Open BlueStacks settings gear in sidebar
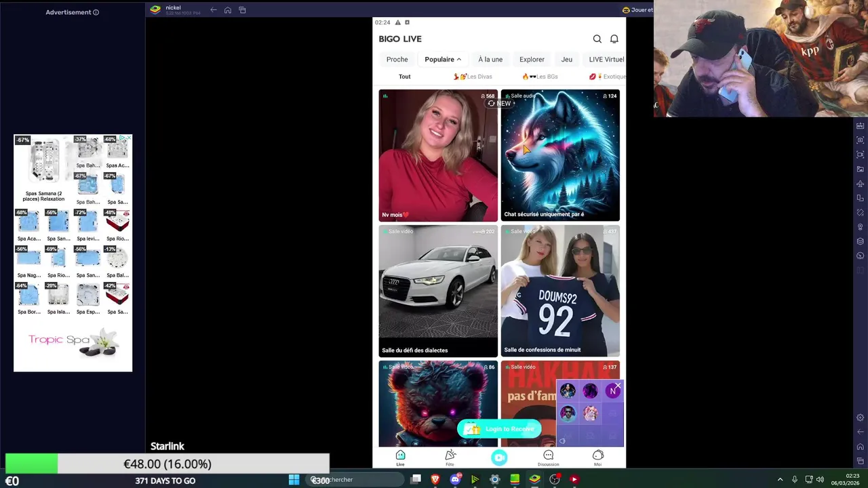This screenshot has width=868, height=488. click(861, 418)
